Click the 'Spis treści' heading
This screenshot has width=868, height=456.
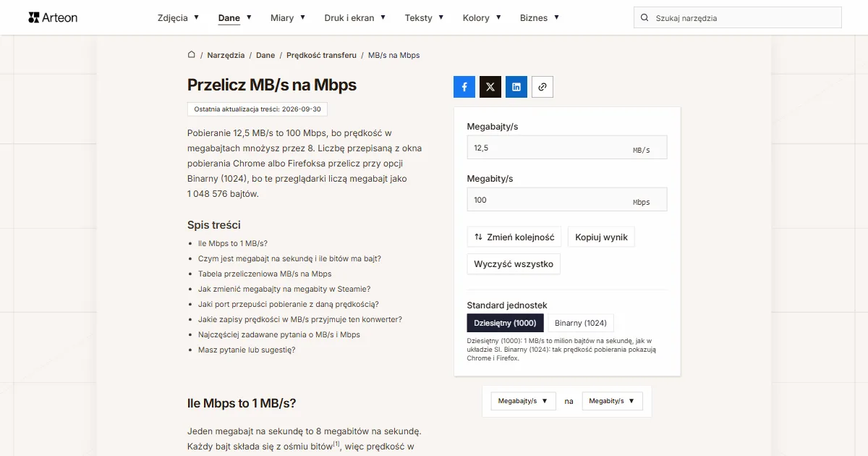tap(214, 225)
